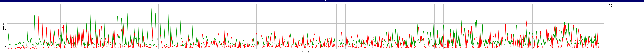This screenshot has width=644, height=54.
Task: Click the chart title in the blue bar
Action: (322, 1)
